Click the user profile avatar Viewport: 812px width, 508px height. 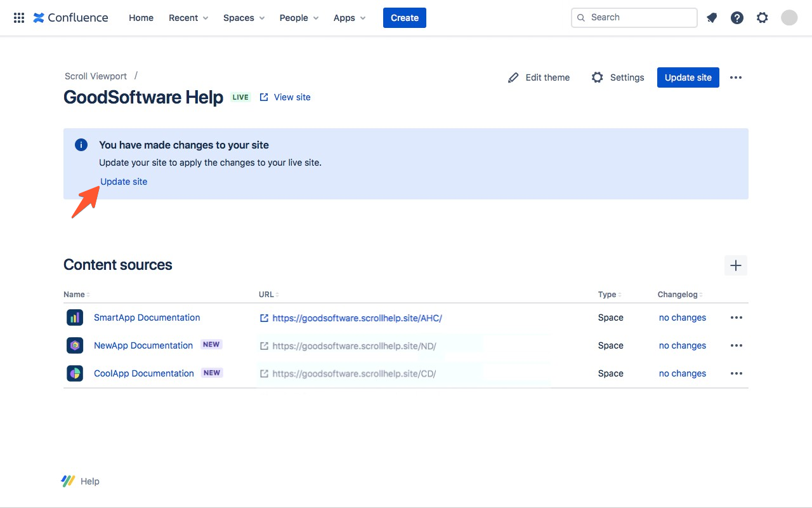pyautogui.click(x=789, y=18)
